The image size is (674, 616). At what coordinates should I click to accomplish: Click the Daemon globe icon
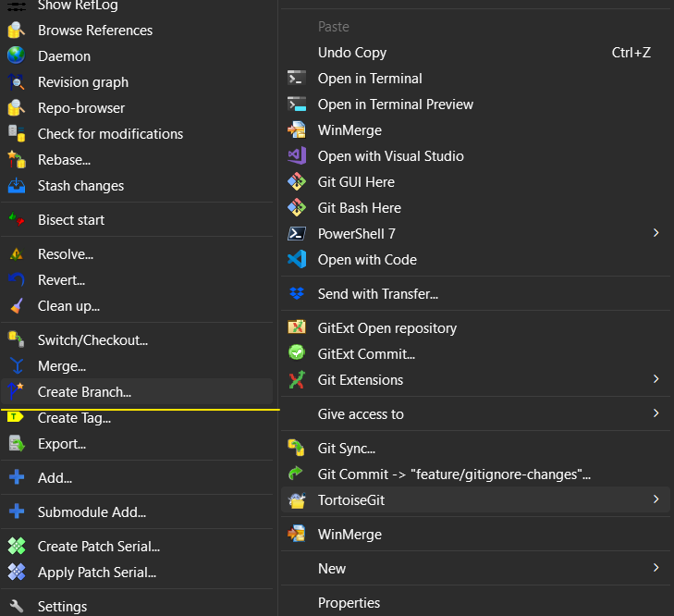tap(17, 55)
